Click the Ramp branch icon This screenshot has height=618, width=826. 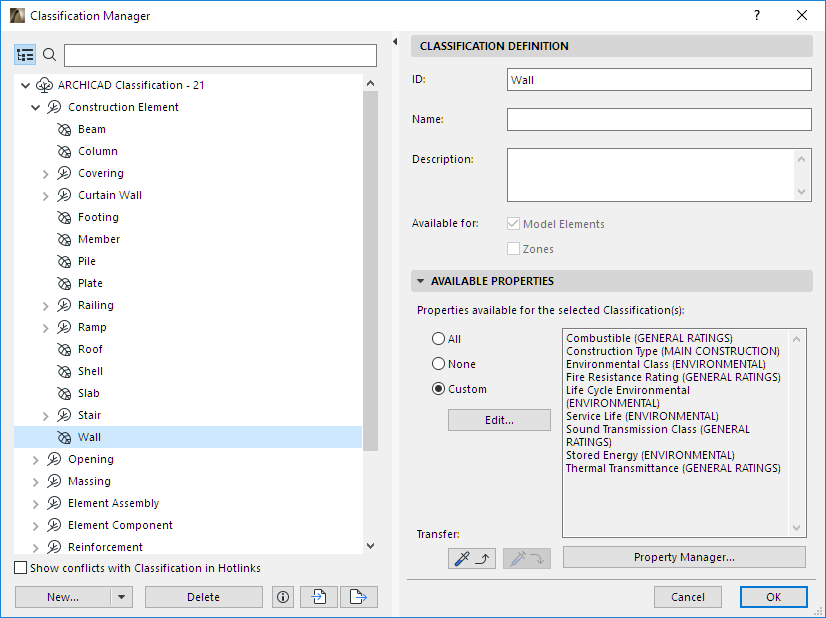point(64,328)
